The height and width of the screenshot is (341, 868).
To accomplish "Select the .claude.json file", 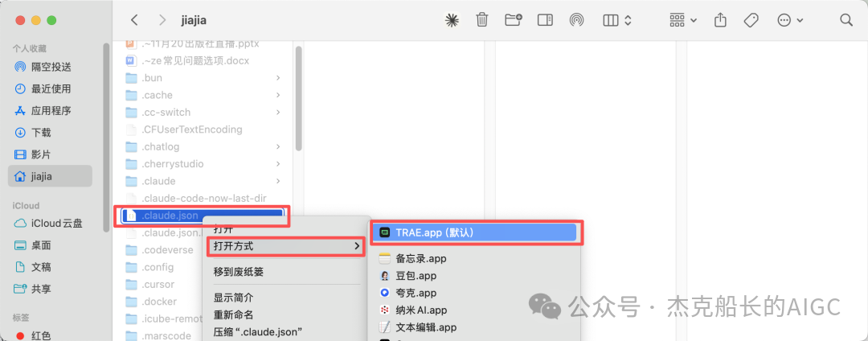I will [x=203, y=216].
